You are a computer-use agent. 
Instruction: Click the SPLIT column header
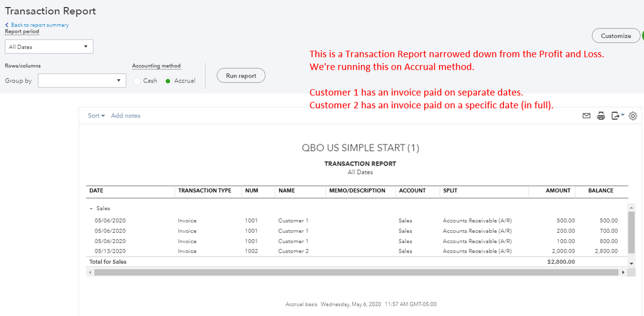click(x=450, y=191)
